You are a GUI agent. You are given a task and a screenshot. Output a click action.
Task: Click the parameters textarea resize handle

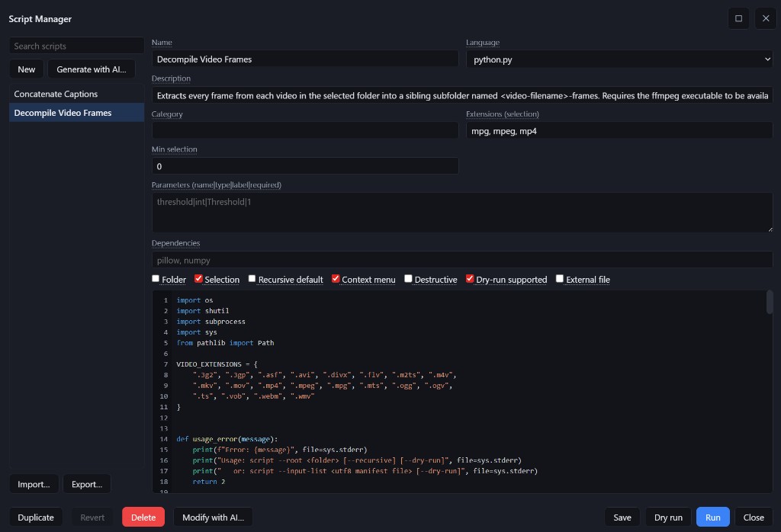770,229
